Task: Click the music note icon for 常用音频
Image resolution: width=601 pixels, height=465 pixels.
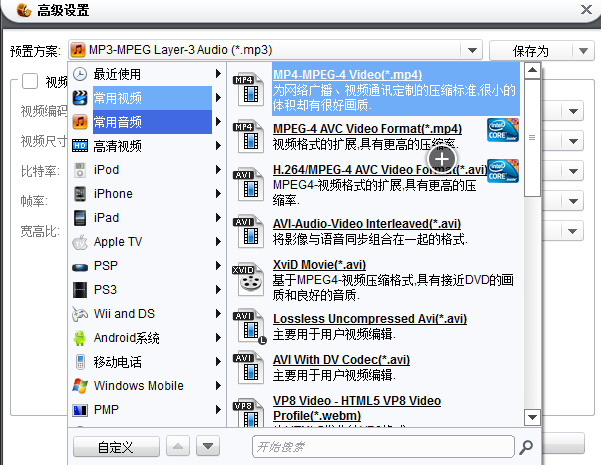Action: [x=80, y=122]
